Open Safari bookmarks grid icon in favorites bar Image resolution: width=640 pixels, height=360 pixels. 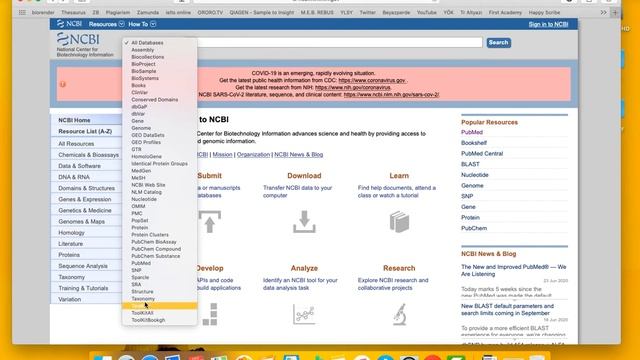pos(22,13)
